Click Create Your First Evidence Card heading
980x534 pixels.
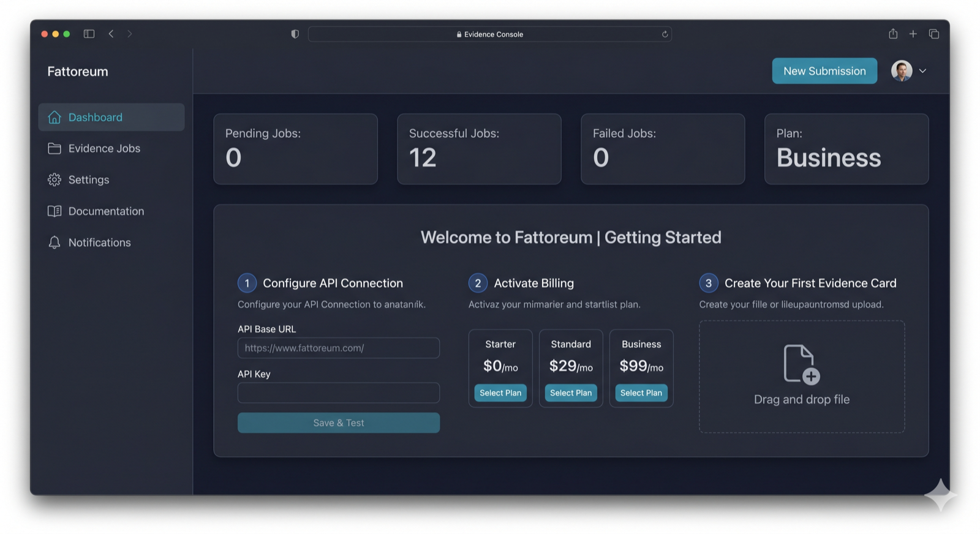[810, 283]
